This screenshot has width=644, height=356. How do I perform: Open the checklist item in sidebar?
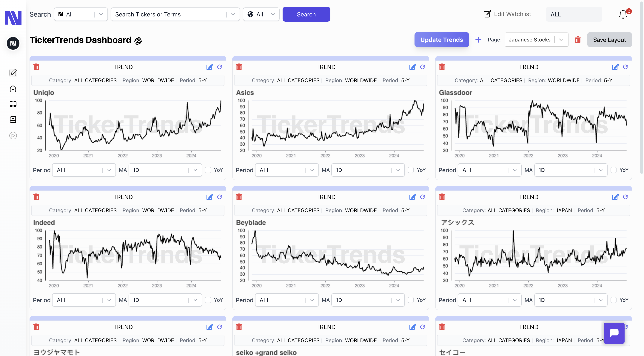pos(13,120)
